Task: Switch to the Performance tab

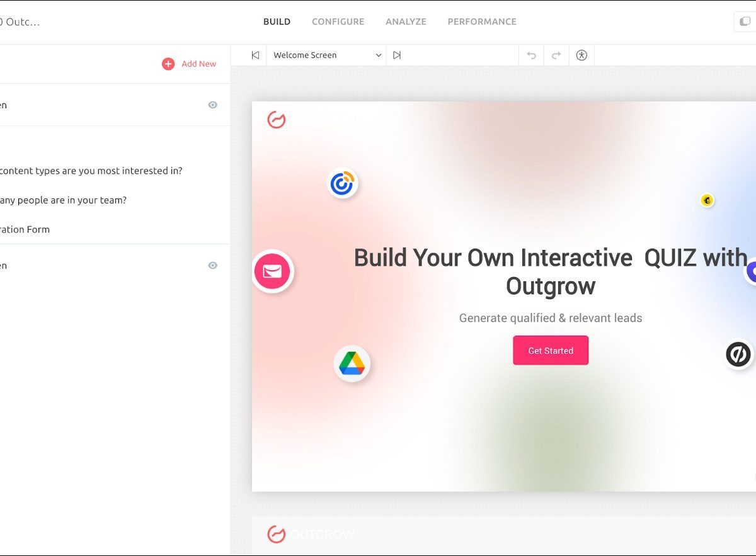Action: tap(482, 21)
